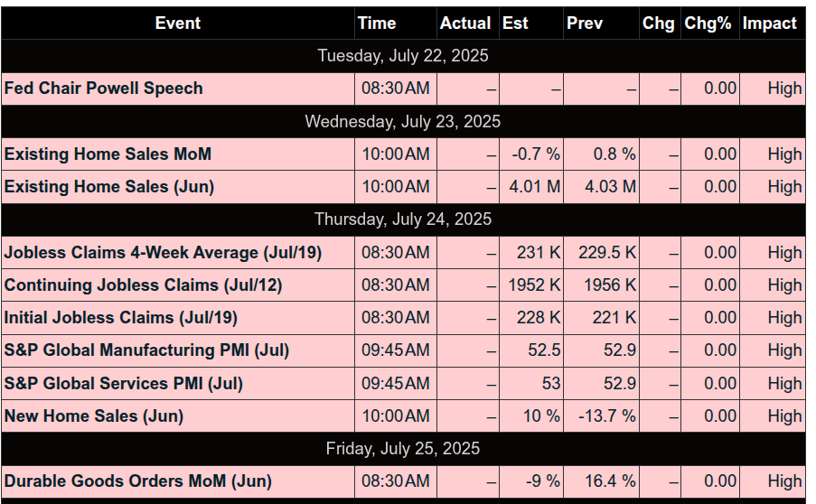The width and height of the screenshot is (816, 504).
Task: Open Fed Chair Powell Speech event
Action: (104, 89)
